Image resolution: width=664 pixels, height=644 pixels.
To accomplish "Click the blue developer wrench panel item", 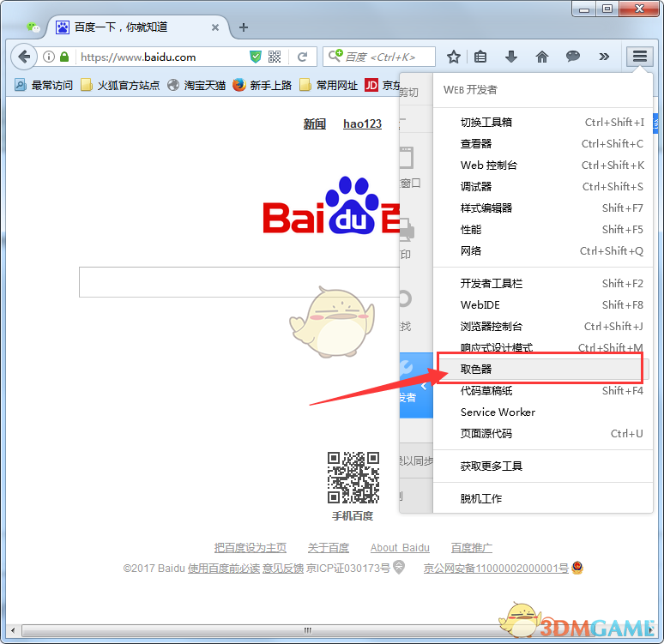I will point(416,385).
